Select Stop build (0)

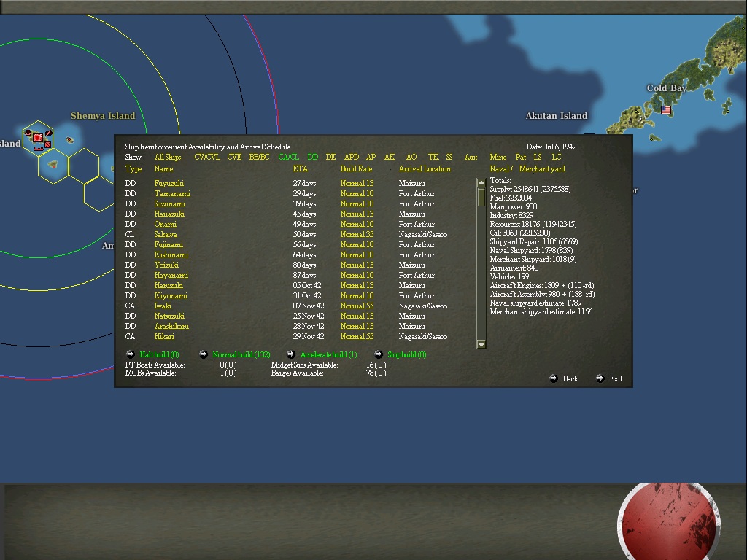(x=407, y=354)
